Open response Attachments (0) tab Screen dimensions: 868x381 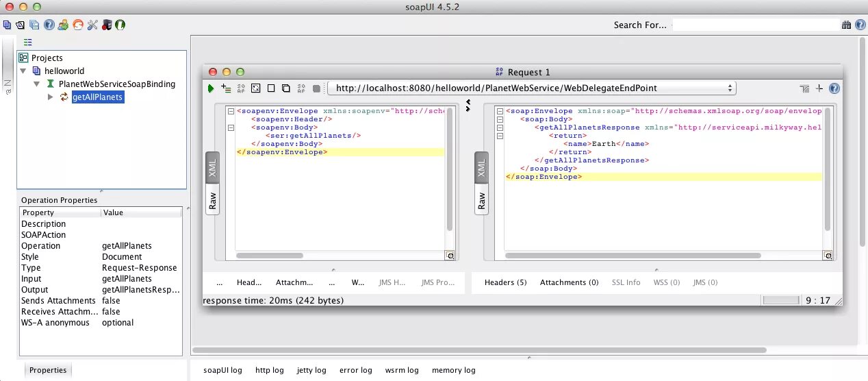[569, 282]
